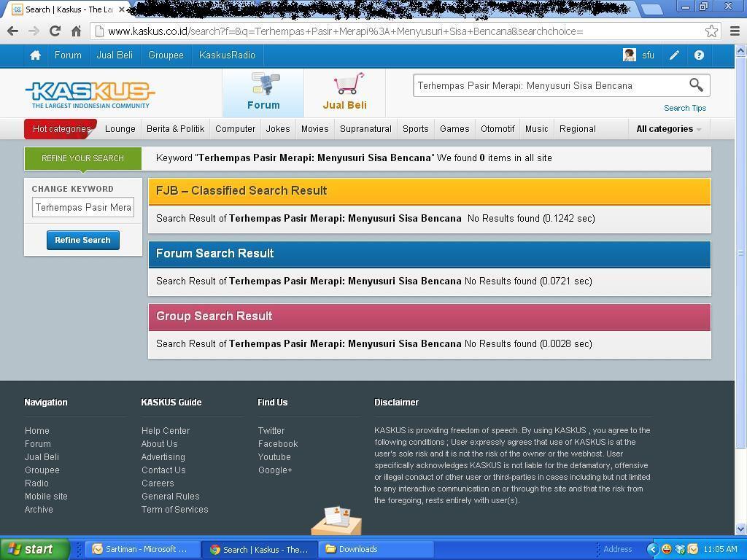Screen dimensions: 747x560
Task: Click the smiley face tray icon
Action: 667,549
